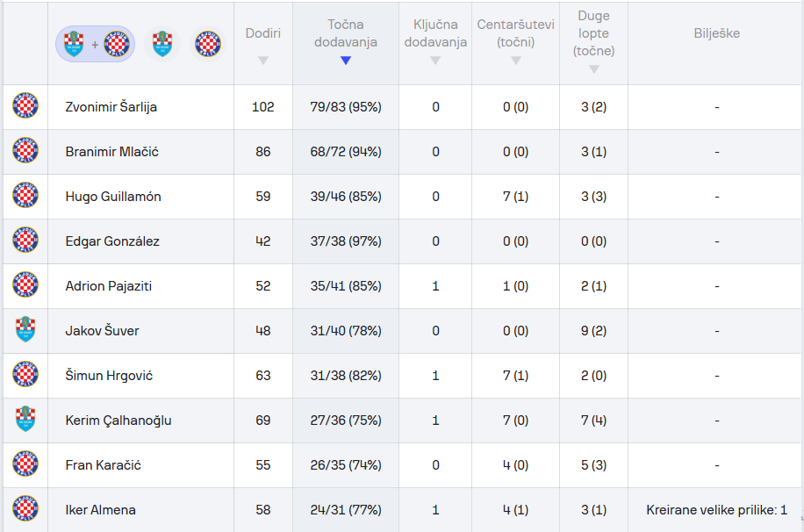Screen dimensions: 804x532
Task: Sort by Dodiri column arrow
Action: (x=263, y=61)
